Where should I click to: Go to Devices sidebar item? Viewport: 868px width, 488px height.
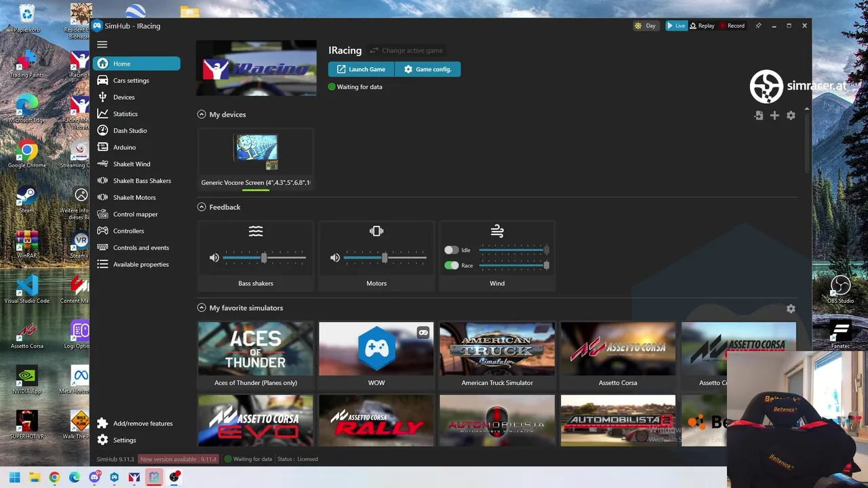[137, 97]
